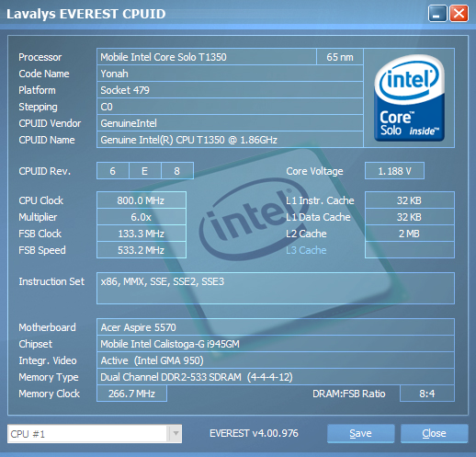Viewport: 476px width, 457px height.
Task: Click the Memory Type label
Action: click(x=49, y=377)
